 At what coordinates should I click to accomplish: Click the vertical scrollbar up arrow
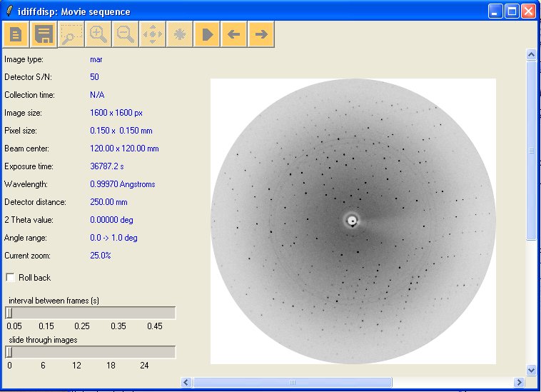pos(530,54)
